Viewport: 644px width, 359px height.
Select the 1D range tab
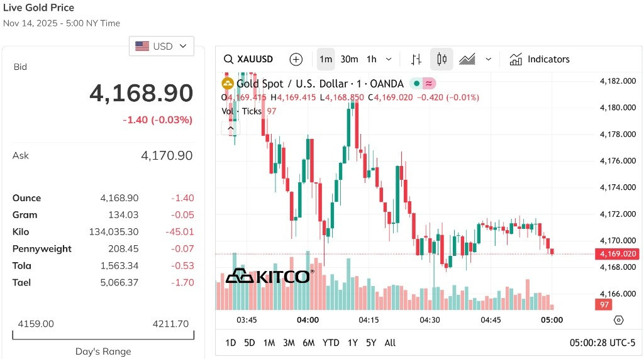[231, 343]
